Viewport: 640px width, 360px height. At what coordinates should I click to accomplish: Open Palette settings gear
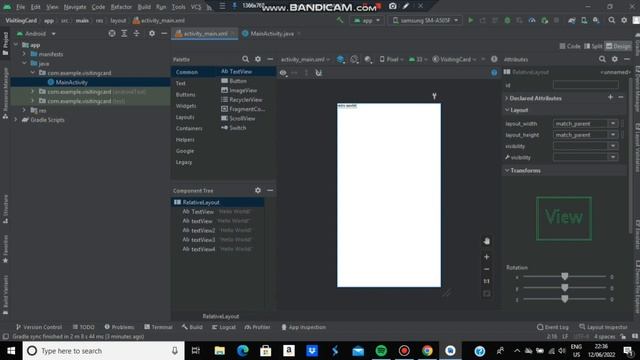click(258, 59)
